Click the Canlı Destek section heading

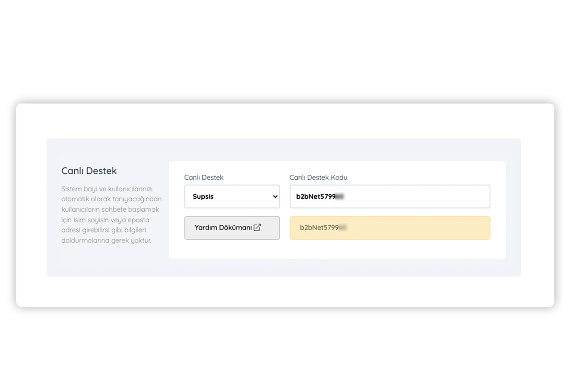tap(89, 171)
